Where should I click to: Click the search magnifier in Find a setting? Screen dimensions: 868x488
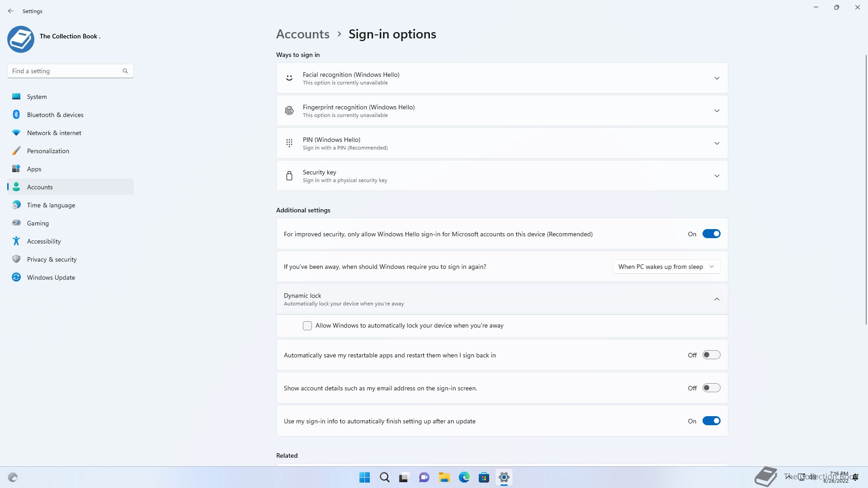click(125, 71)
